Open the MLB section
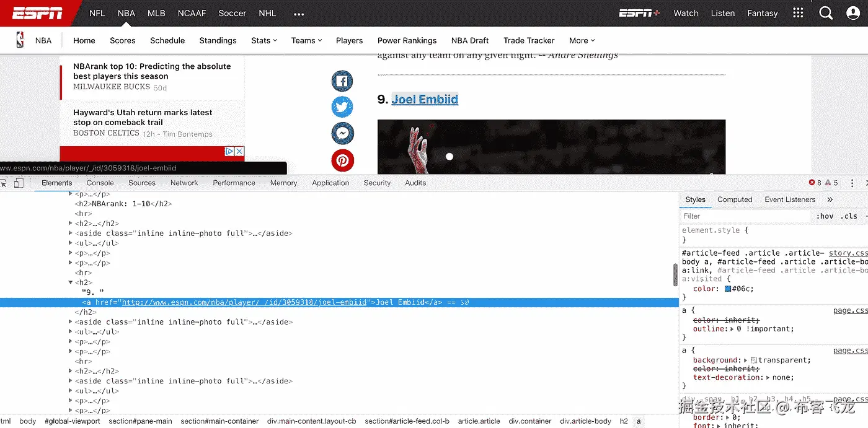Screen dimensions: 868x428 point(156,13)
